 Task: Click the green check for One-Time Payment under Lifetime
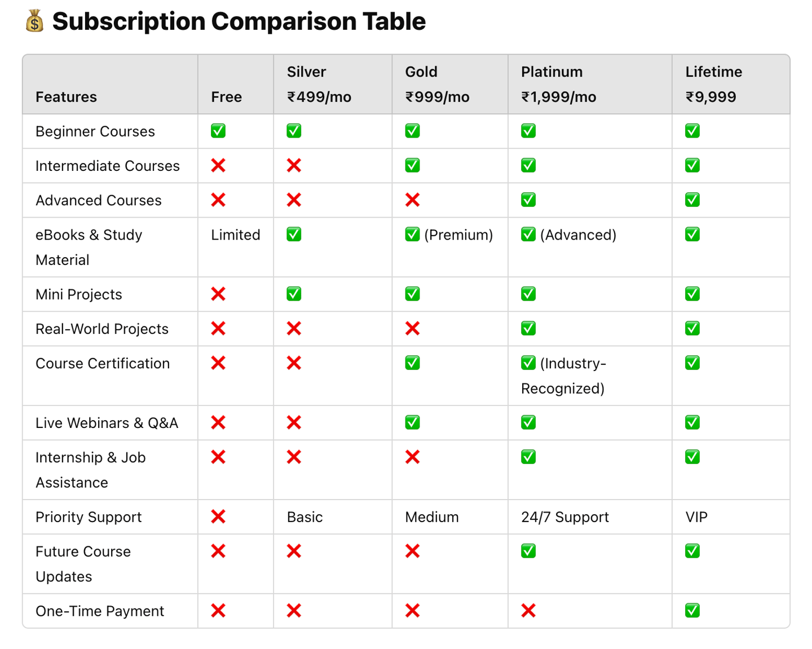pyautogui.click(x=692, y=611)
